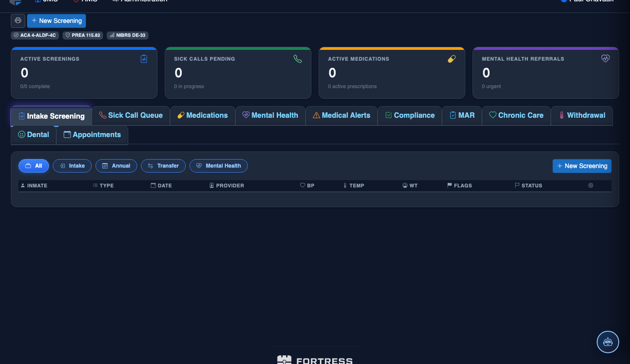Image resolution: width=630 pixels, height=364 pixels.
Task: Sort by the Date column header
Action: pyautogui.click(x=161, y=185)
